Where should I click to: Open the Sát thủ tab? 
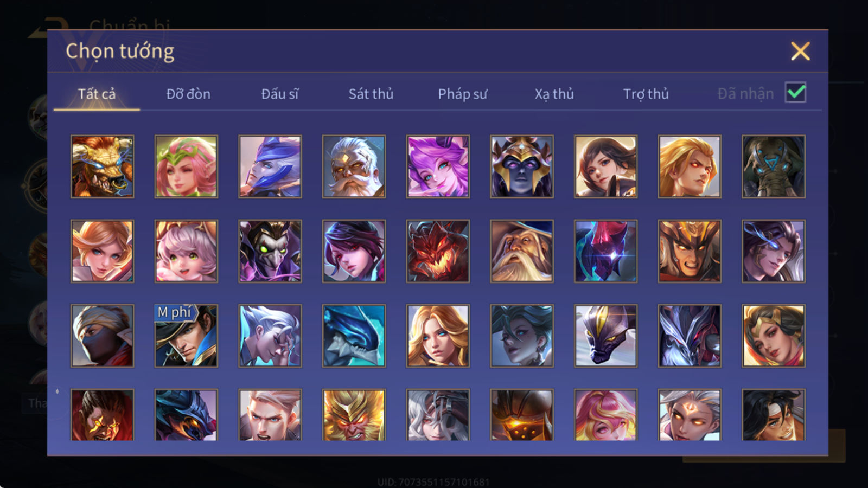click(371, 94)
